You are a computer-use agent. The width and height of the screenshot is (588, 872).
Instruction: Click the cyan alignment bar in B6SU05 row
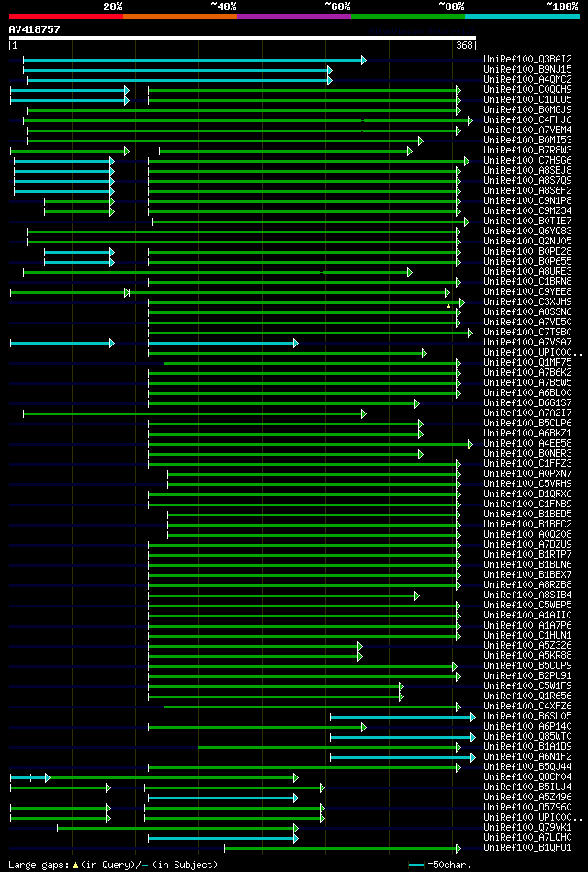coord(402,717)
